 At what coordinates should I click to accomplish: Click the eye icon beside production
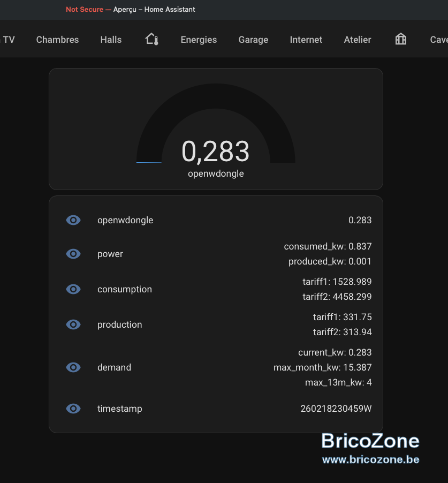click(73, 324)
